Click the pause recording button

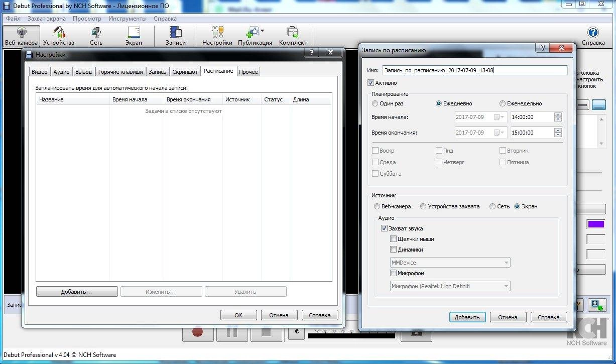232,332
